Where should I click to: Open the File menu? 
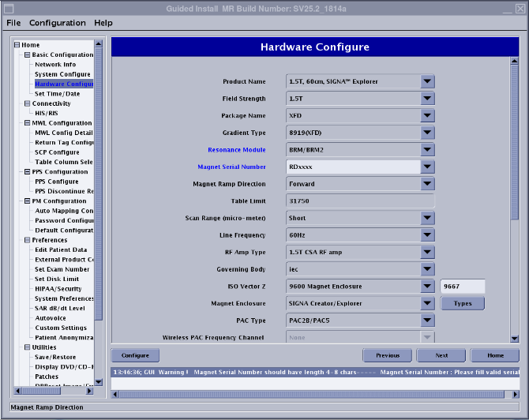pyautogui.click(x=13, y=23)
